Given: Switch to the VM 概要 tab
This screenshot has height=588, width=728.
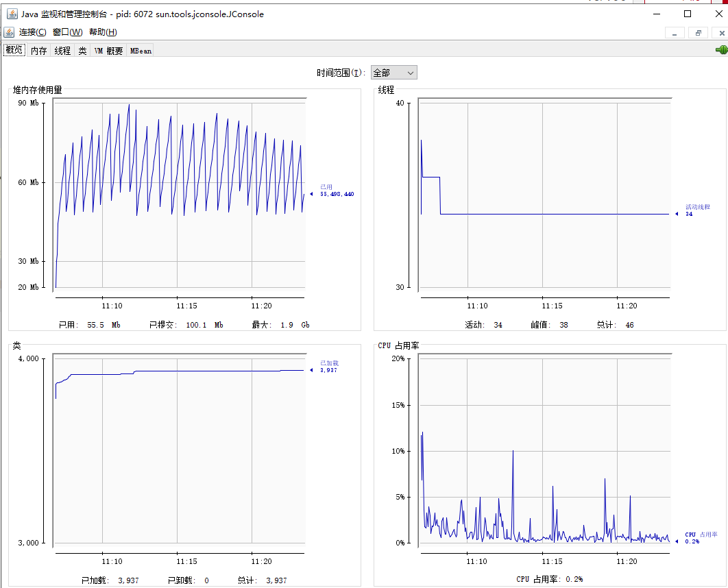Looking at the screenshot, I should click(108, 51).
